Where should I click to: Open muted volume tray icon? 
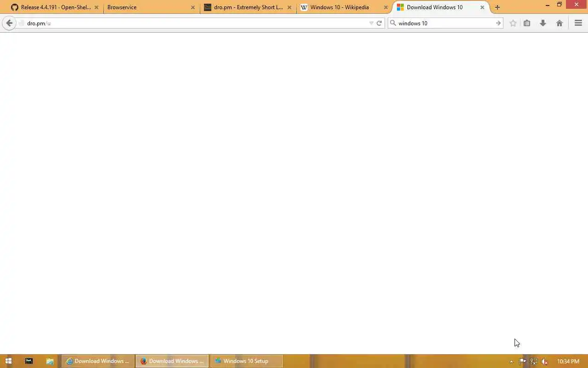click(545, 362)
